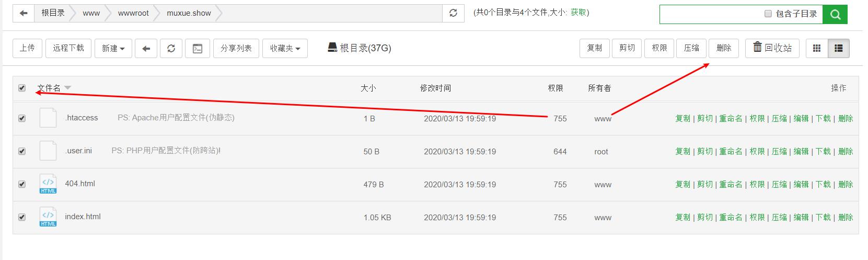Click the 404.html file name
The height and width of the screenshot is (260, 868).
pyautogui.click(x=80, y=184)
